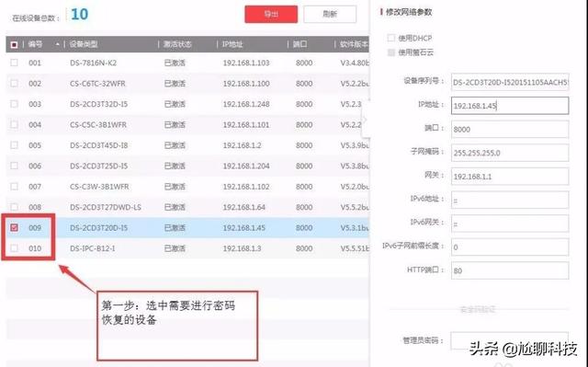The image size is (588, 367).
Task: Collapse the side panel with the chevron handle
Action: click(366, 120)
